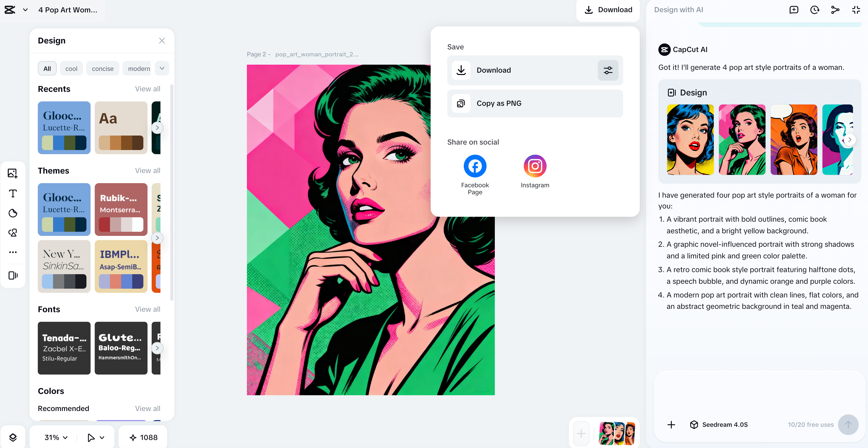This screenshot has height=448, width=868.
Task: Share design to Instagram
Action: pos(535,166)
